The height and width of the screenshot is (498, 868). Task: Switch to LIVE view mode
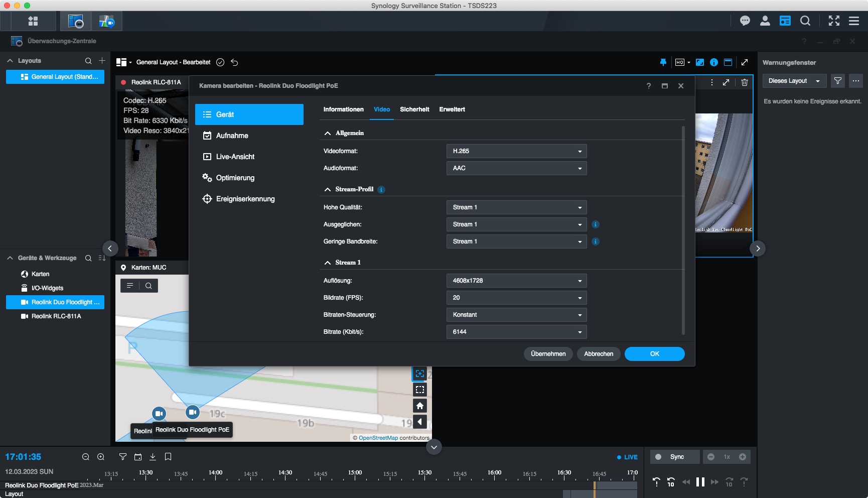(627, 457)
